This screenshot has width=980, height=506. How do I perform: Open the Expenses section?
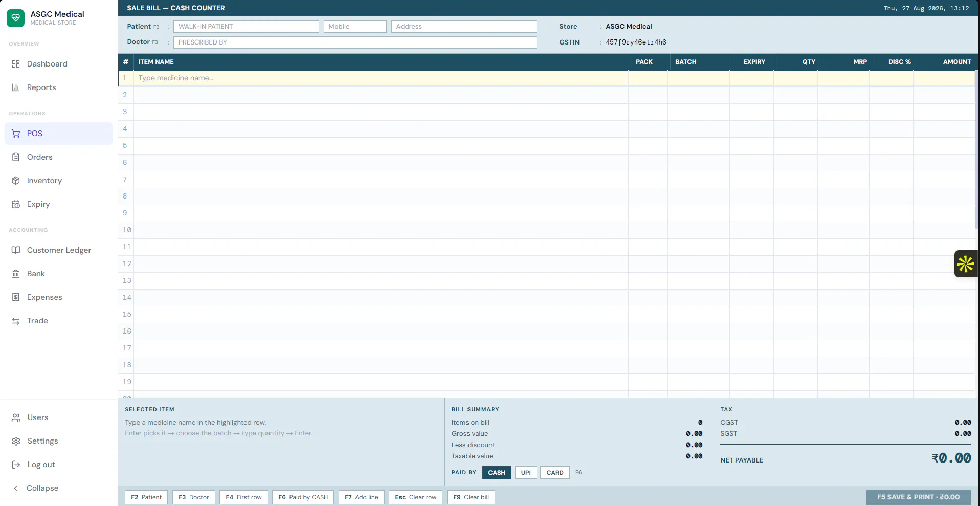(x=59, y=297)
